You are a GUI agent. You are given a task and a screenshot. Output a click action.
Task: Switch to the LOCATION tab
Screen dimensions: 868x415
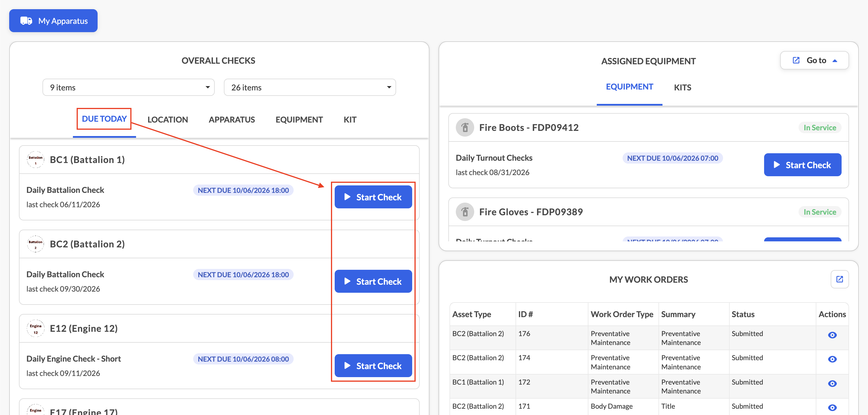(167, 120)
